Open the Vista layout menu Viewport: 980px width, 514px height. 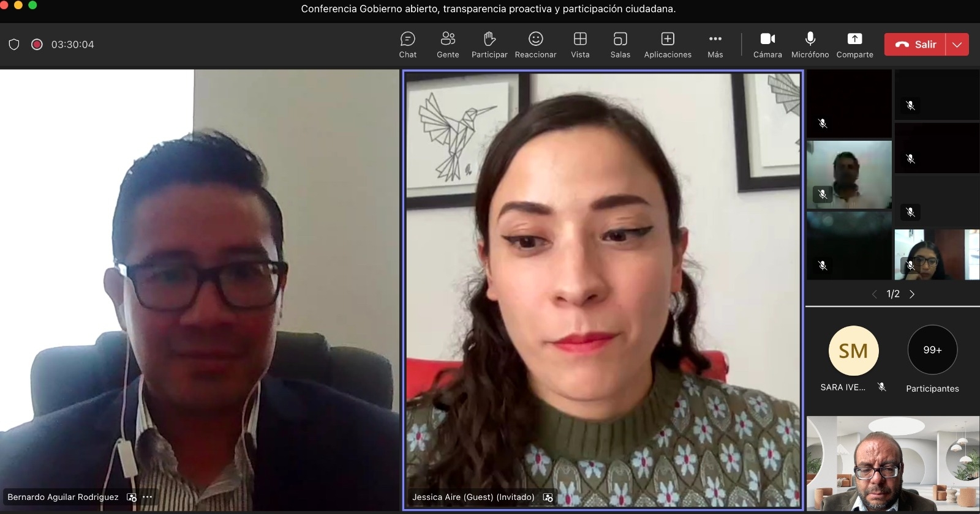click(x=580, y=45)
